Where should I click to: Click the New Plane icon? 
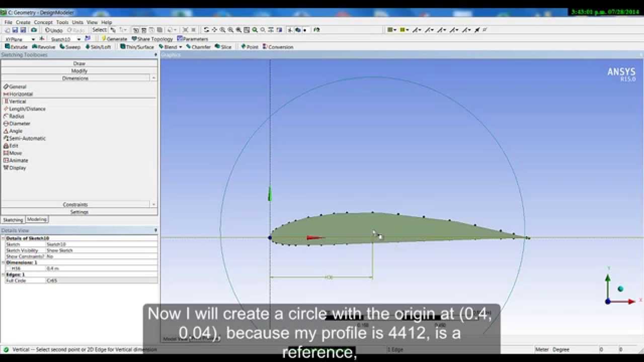pos(41,39)
